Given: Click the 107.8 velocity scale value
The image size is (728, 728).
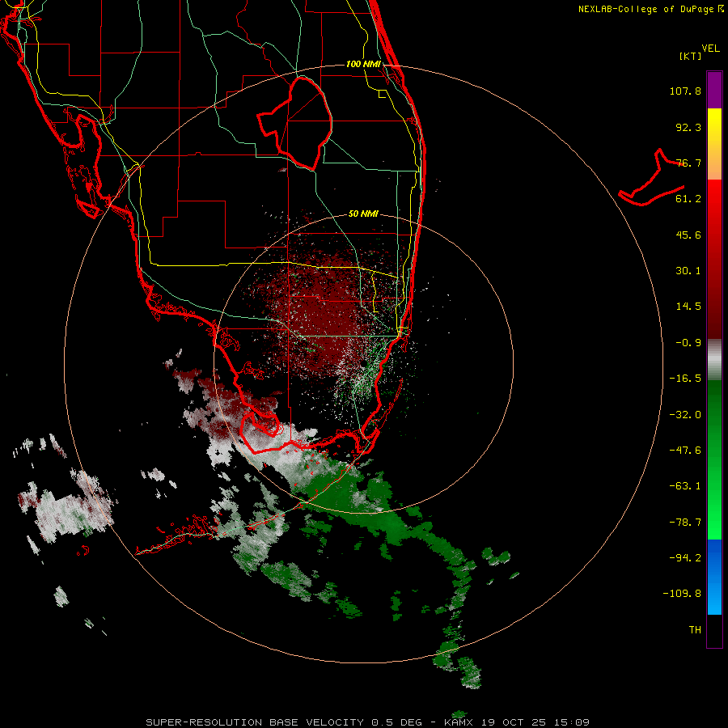Looking at the screenshot, I should click(x=685, y=91).
